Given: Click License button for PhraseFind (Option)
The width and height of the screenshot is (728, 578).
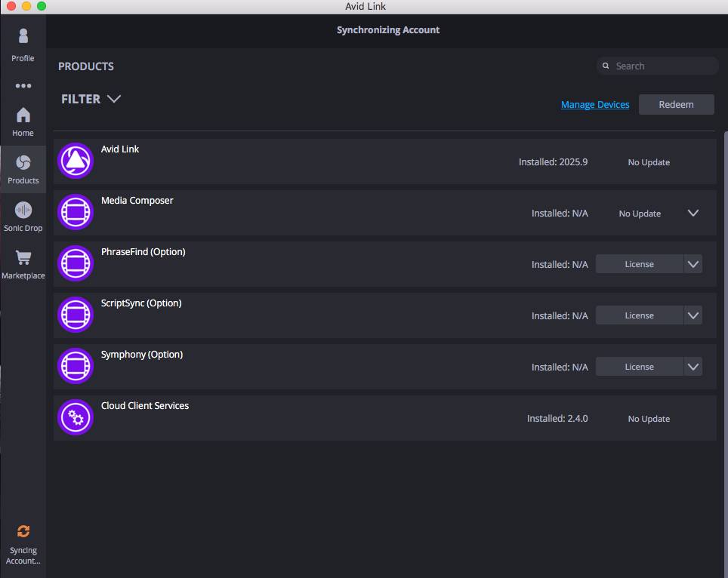Looking at the screenshot, I should click(640, 264).
